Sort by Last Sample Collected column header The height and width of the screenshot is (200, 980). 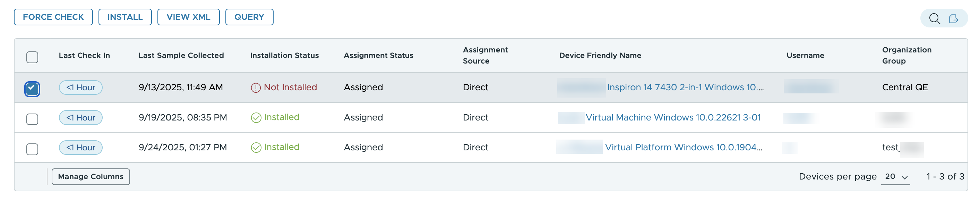pyautogui.click(x=181, y=55)
